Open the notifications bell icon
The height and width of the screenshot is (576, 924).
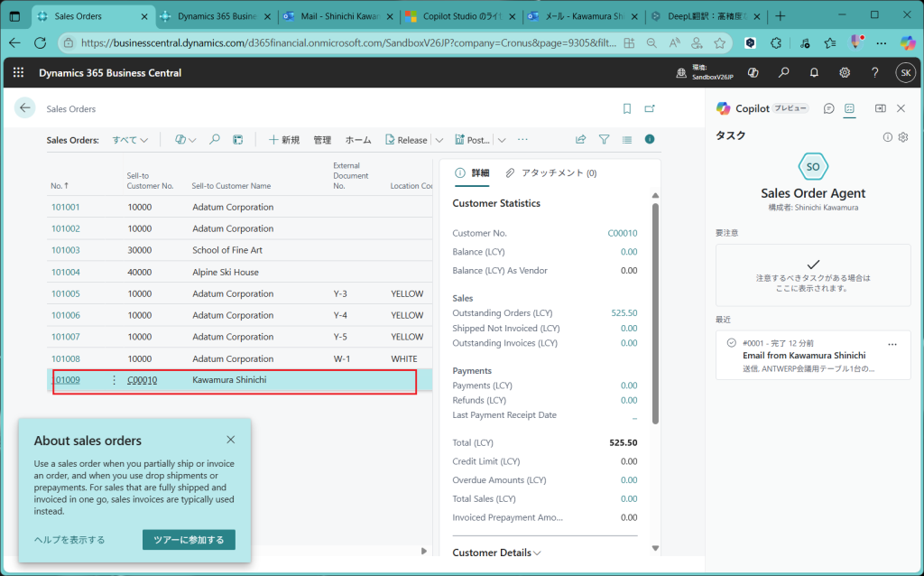coord(814,72)
